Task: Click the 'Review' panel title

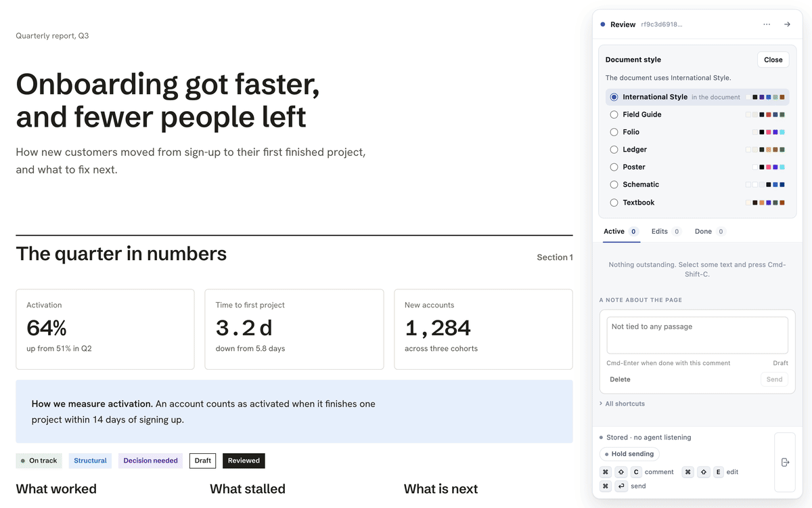Action: point(623,24)
